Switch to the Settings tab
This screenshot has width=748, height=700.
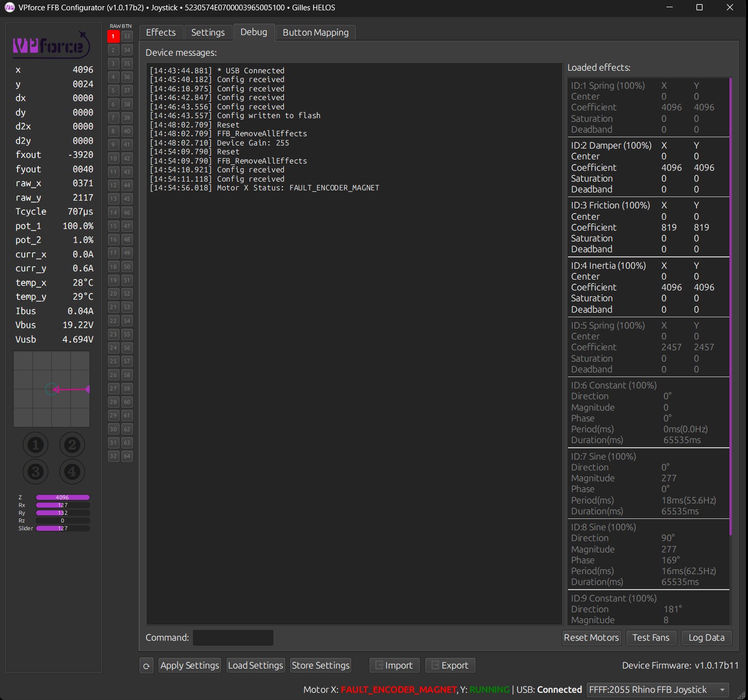coord(208,32)
